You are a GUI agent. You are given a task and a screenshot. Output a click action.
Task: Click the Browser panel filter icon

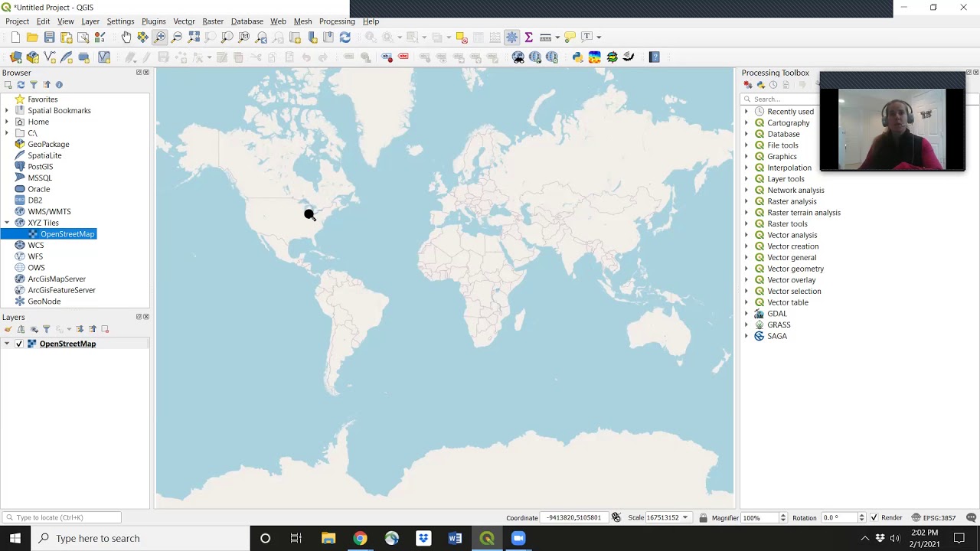point(34,85)
